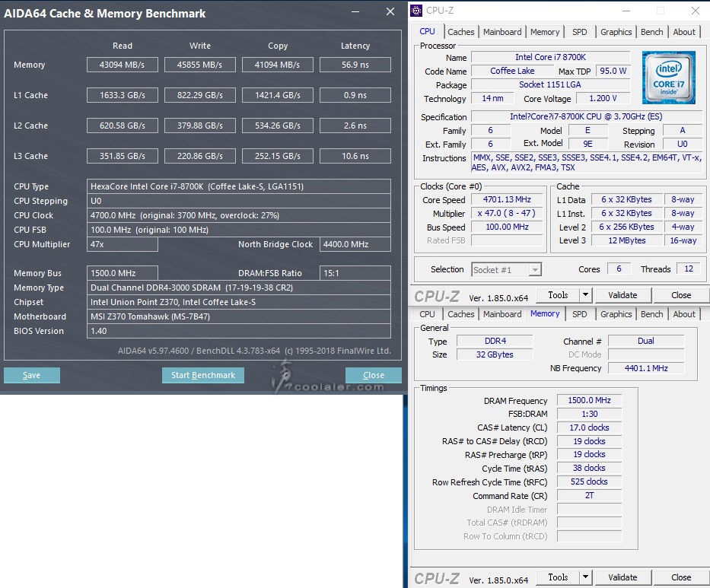Open Tools dropdown arrow in upper CPU-Z
Image resolution: width=710 pixels, height=588 pixels.
585,295
